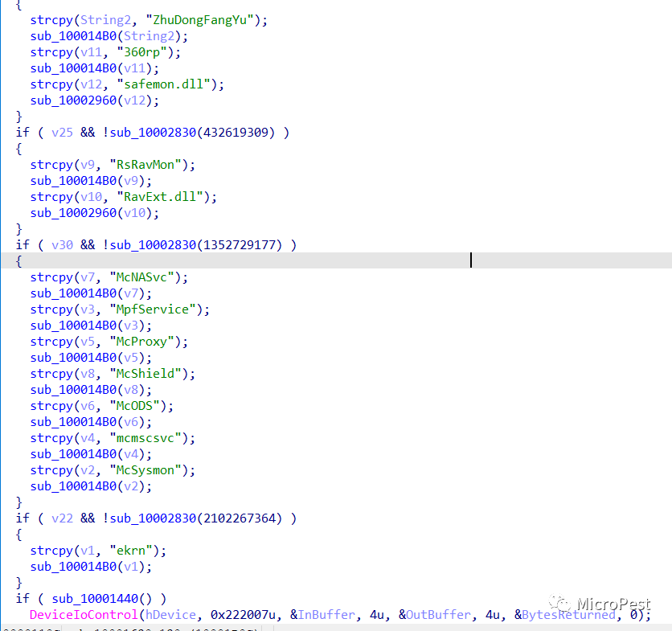Select the sub_100014B0(String2) call line

point(109,36)
